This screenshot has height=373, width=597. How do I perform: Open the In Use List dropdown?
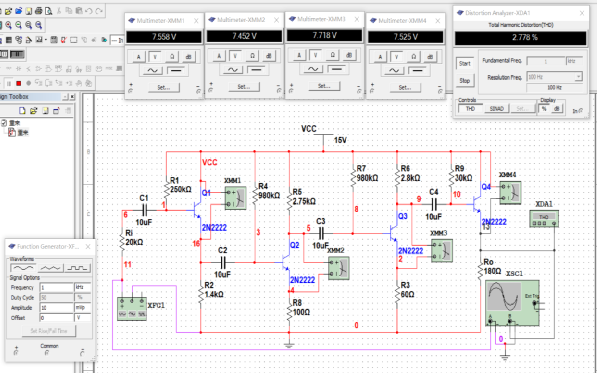(117, 40)
